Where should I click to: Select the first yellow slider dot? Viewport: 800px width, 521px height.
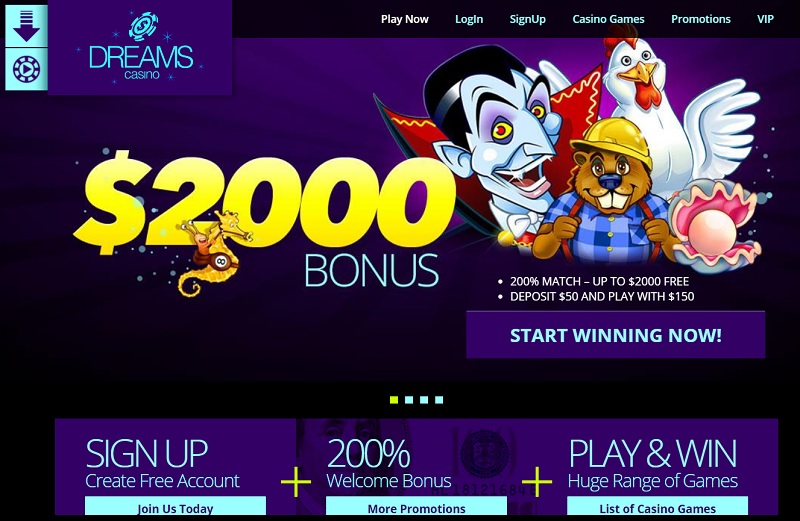tap(394, 400)
